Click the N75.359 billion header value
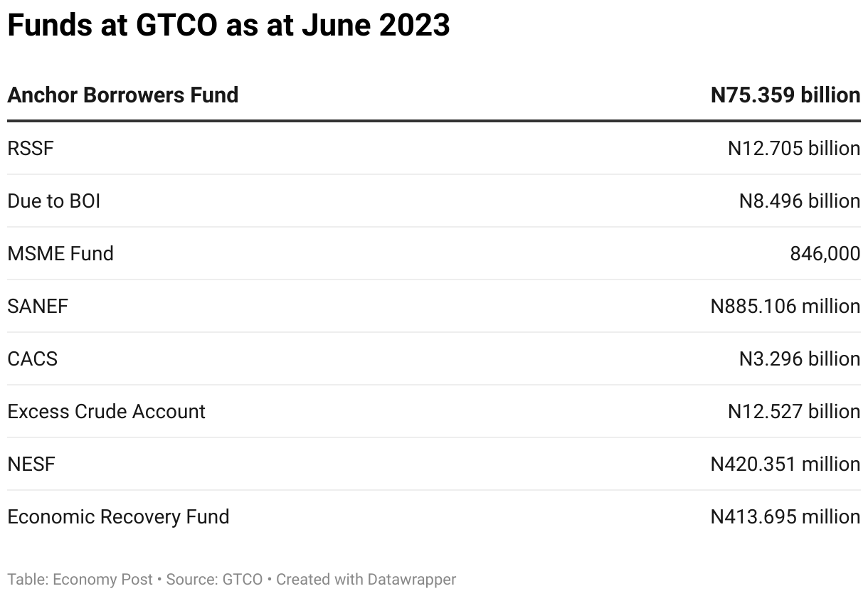Viewport: 868px width, 596px height. pos(785,95)
